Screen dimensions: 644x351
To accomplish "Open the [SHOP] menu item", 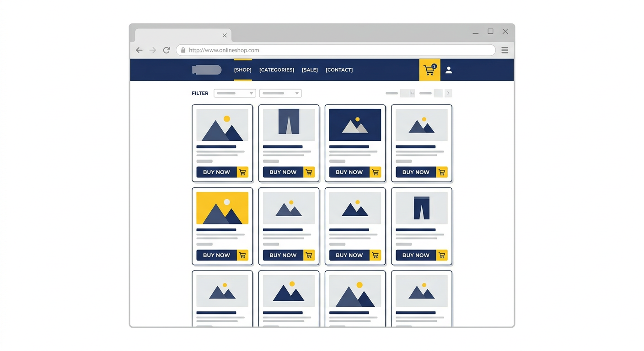I will (x=243, y=70).
